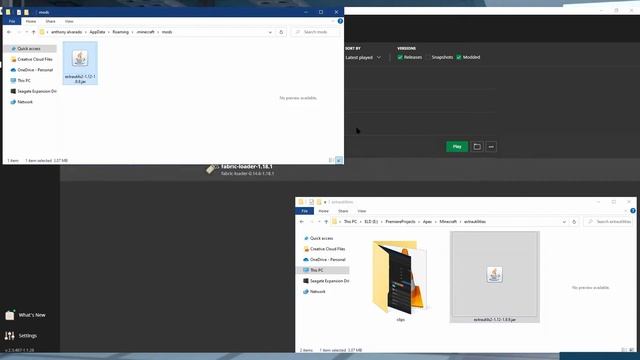Open the Home ribbon tab in extrautilities window
The width and height of the screenshot is (640, 360).
324,211
